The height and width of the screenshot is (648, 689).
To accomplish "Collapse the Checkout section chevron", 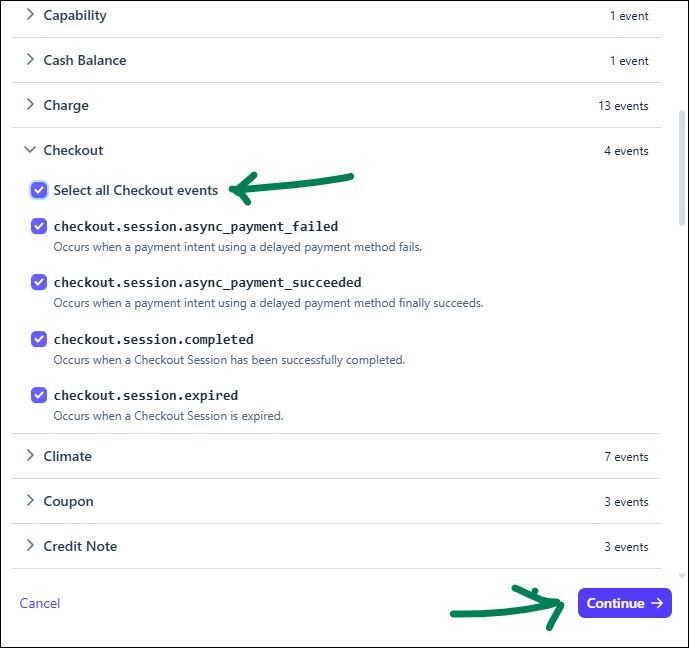I will tap(30, 150).
